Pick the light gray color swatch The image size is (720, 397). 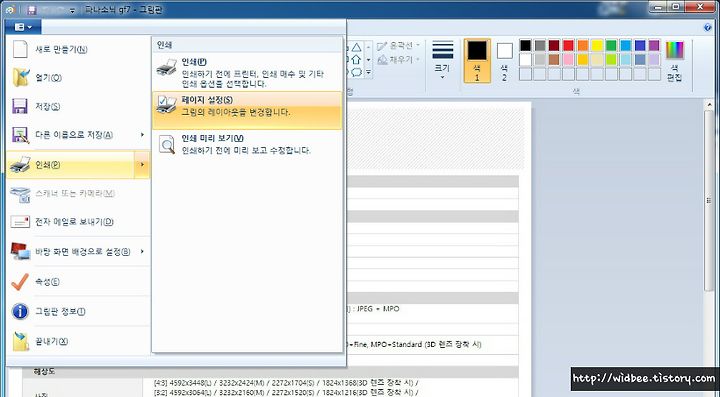click(540, 60)
